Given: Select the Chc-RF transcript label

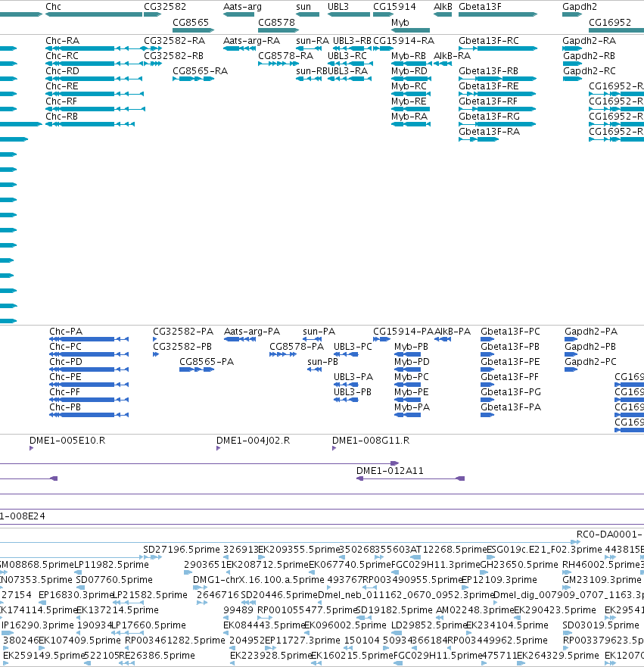Looking at the screenshot, I should (61, 101).
